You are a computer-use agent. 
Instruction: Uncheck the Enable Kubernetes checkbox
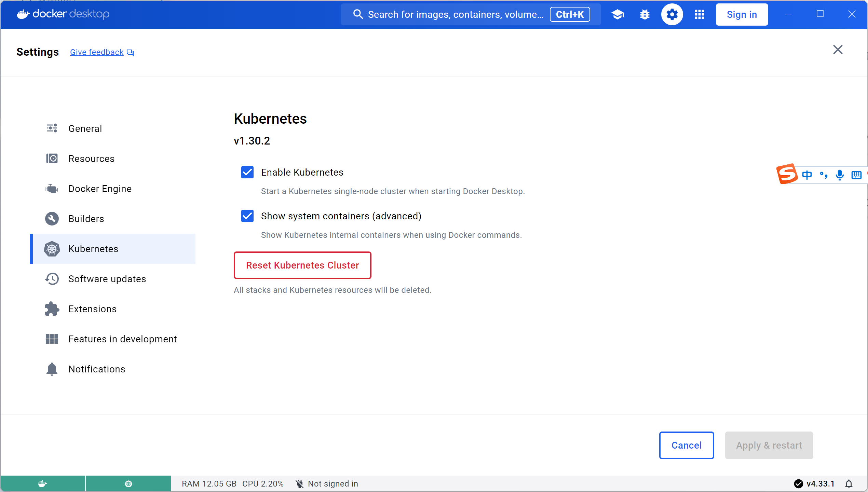(x=247, y=172)
